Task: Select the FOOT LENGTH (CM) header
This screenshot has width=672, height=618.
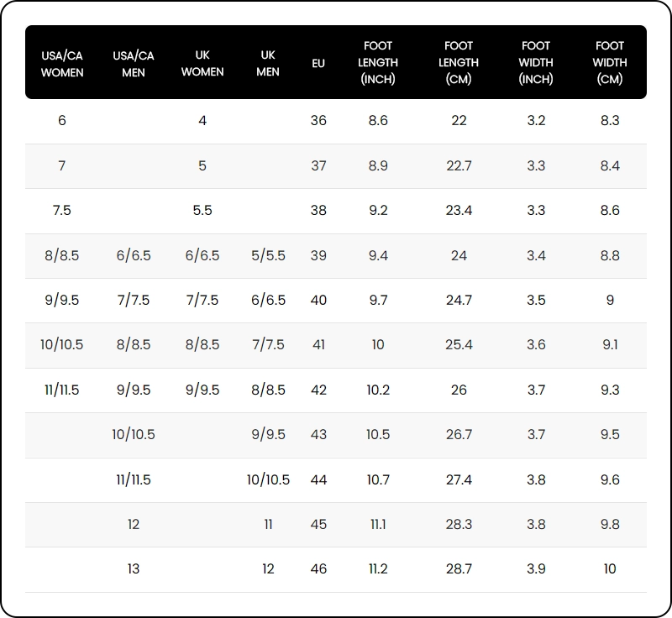Action: pyautogui.click(x=459, y=63)
